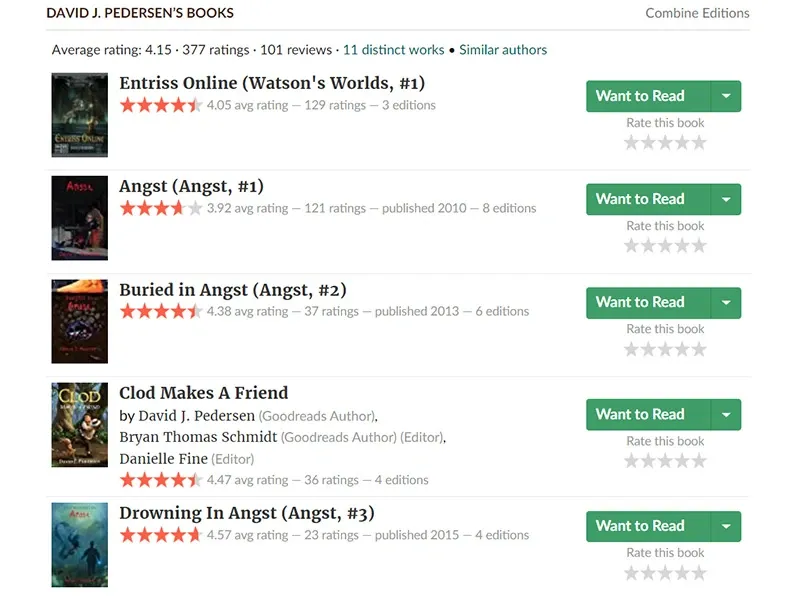Rate Clod Makes A Friend four stars
The image size is (800, 600).
tap(683, 461)
